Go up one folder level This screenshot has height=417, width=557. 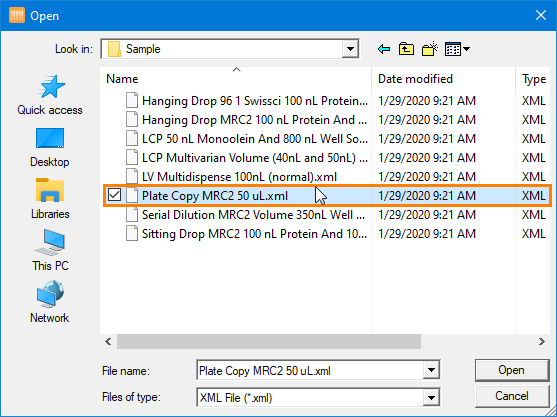click(x=406, y=49)
